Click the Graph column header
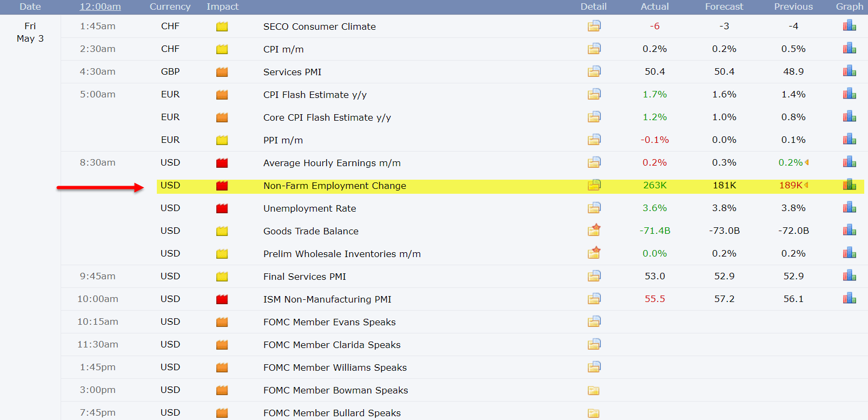 tap(850, 6)
